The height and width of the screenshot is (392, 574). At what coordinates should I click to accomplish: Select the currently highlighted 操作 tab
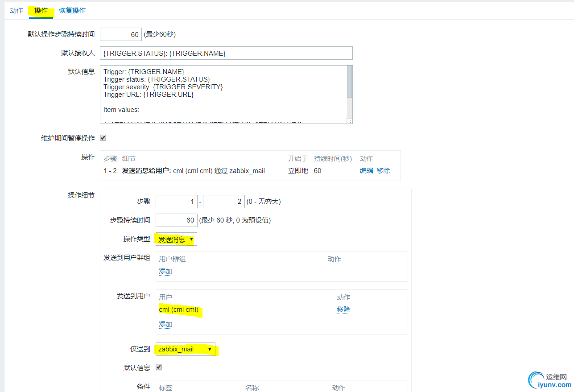(x=41, y=10)
